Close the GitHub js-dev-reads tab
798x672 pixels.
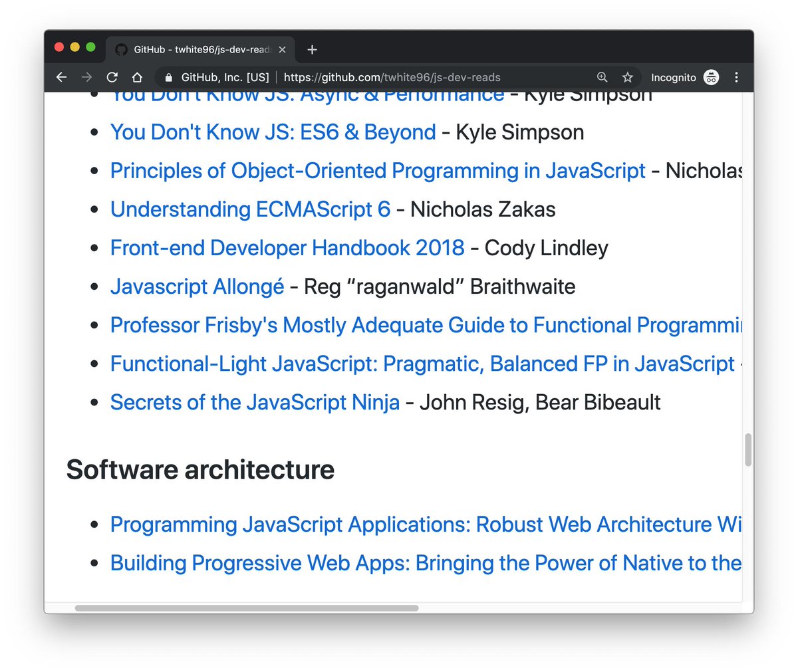[x=282, y=49]
